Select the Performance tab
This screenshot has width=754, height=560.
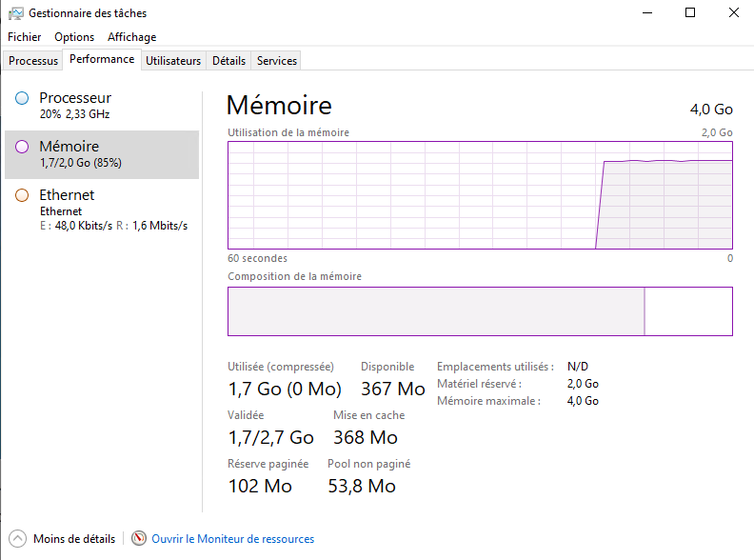[x=102, y=59]
